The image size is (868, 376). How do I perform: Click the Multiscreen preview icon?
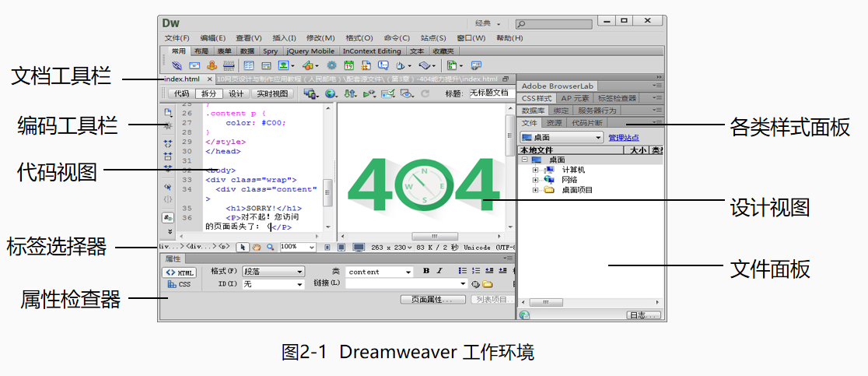pyautogui.click(x=312, y=93)
